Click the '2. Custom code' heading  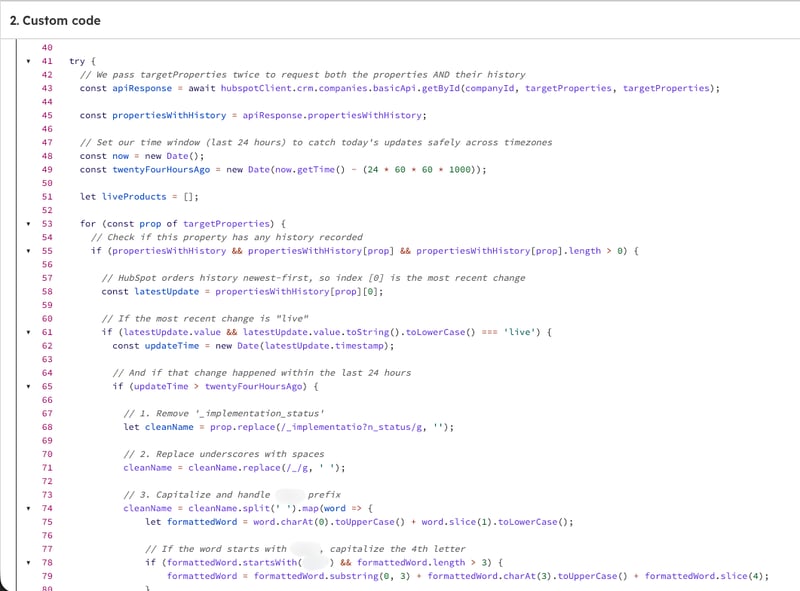coord(55,20)
